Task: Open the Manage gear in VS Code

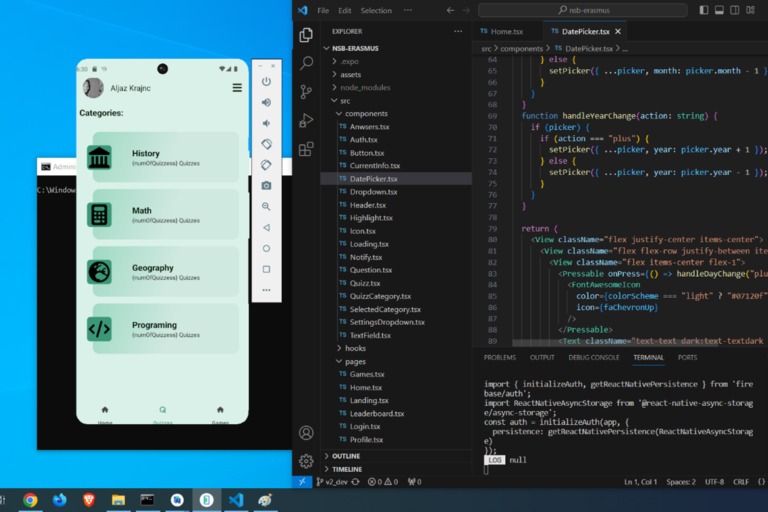Action: [x=306, y=461]
